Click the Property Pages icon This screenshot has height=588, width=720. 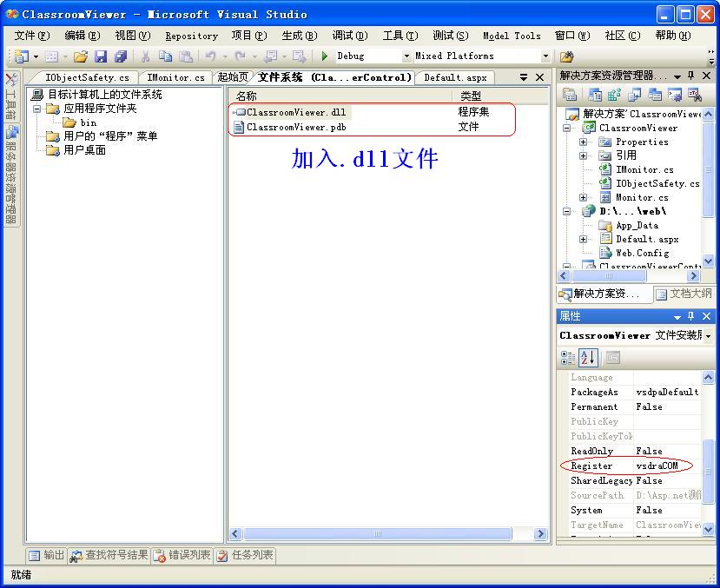[613, 358]
